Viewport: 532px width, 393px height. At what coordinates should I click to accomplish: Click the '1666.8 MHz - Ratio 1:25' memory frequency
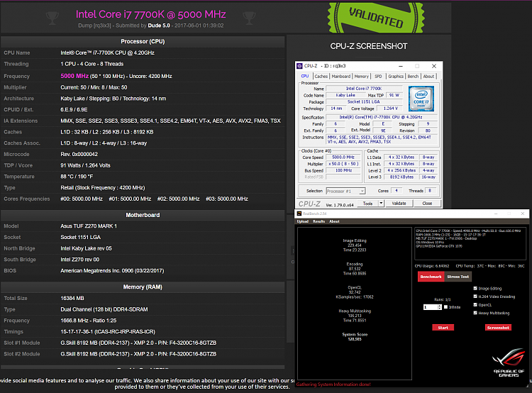[x=88, y=321]
